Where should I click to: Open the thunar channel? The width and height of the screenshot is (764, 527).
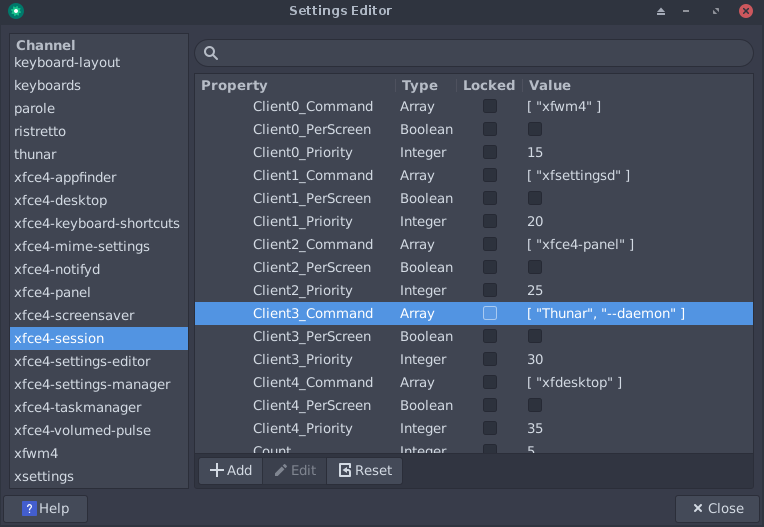[35, 154]
